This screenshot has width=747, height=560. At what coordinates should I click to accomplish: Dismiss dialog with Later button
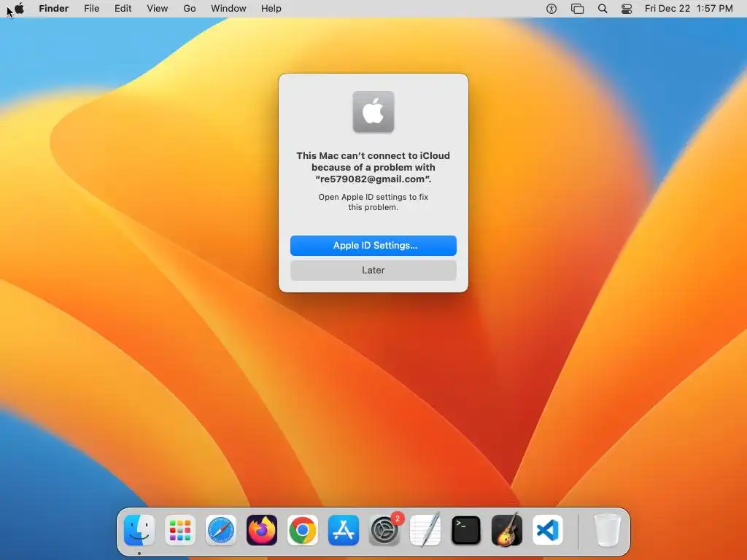373,271
